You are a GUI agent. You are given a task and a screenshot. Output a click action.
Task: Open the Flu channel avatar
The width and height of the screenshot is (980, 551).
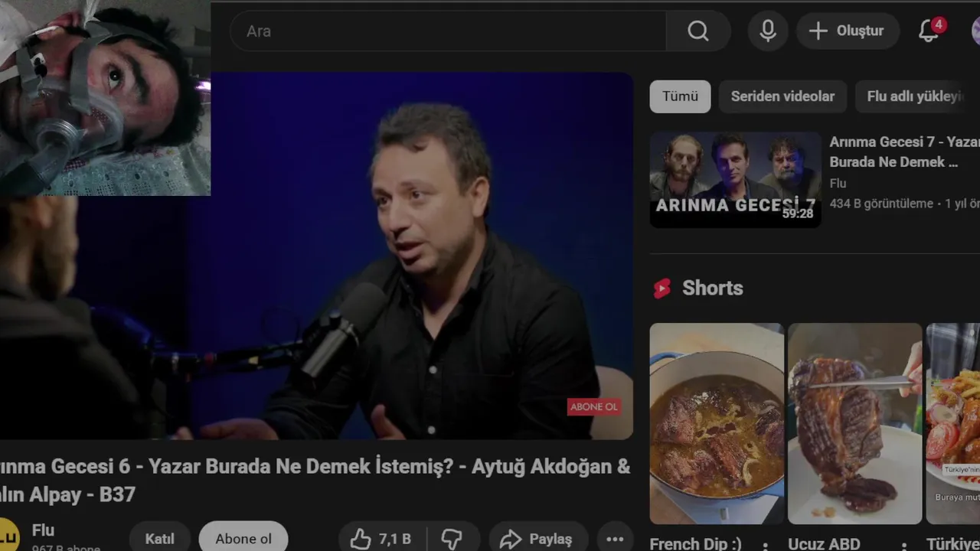pos(8,534)
